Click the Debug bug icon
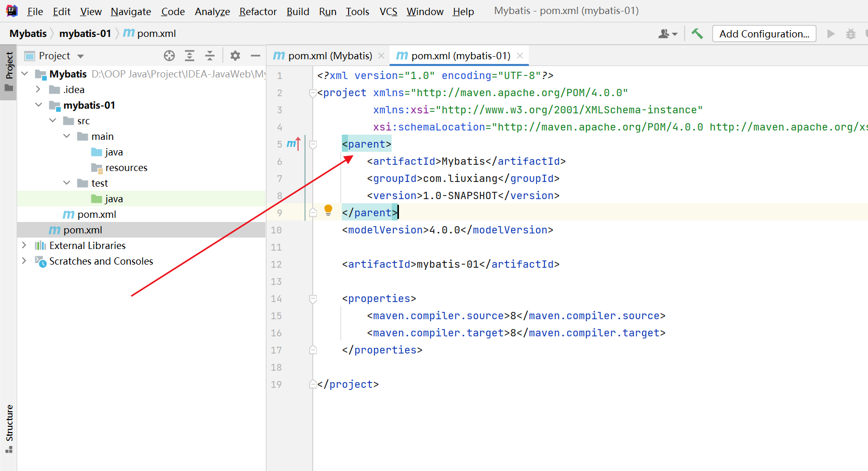Screen dimensions: 868x471 [851, 34]
